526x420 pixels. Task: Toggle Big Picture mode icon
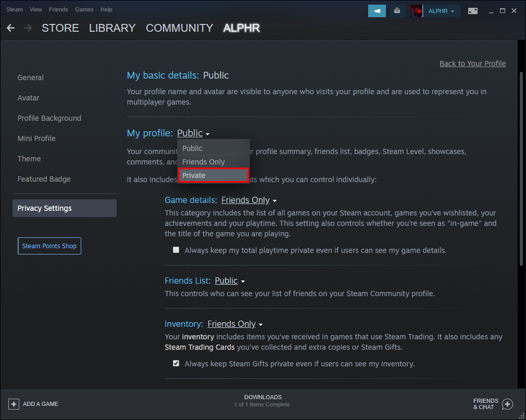coord(473,11)
